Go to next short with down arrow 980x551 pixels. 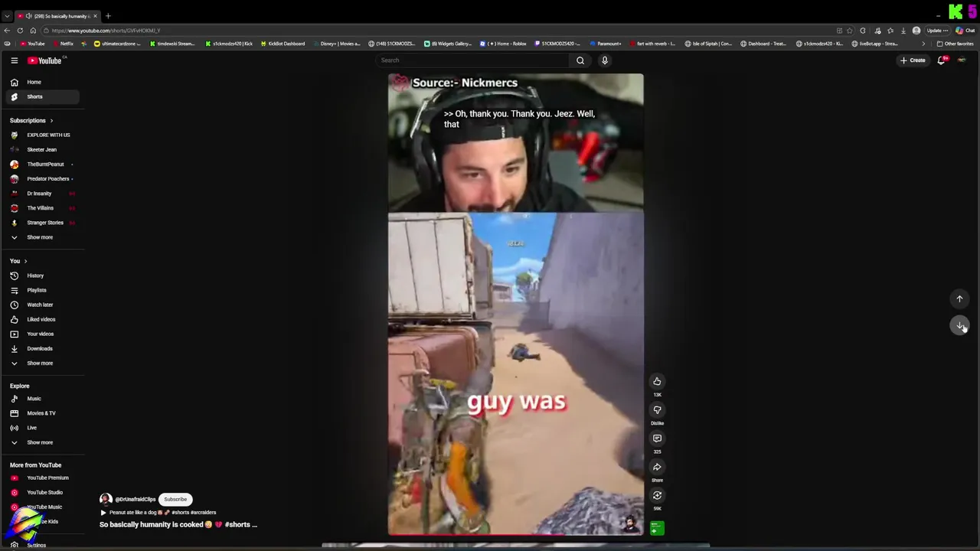(x=959, y=326)
